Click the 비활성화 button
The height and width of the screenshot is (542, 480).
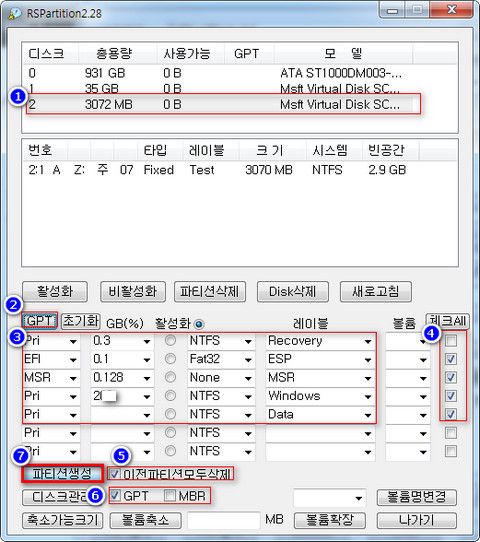133,291
